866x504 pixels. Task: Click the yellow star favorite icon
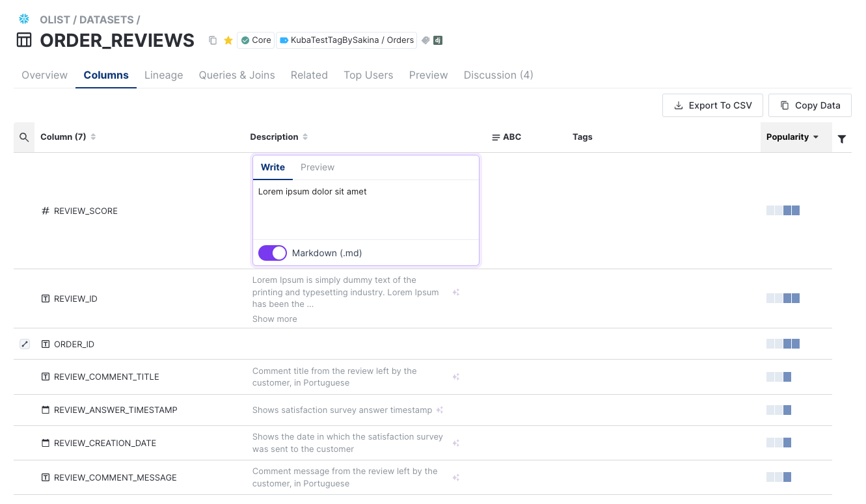pyautogui.click(x=228, y=40)
